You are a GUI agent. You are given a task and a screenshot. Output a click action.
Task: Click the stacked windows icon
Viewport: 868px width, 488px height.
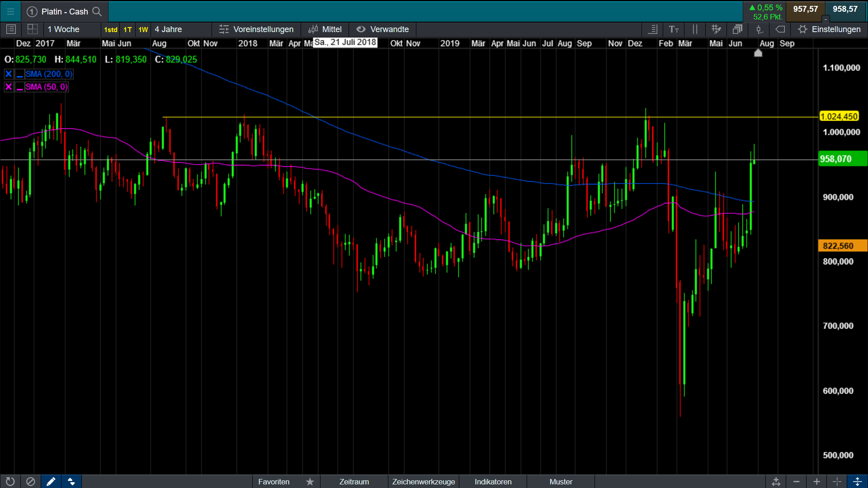(x=737, y=29)
